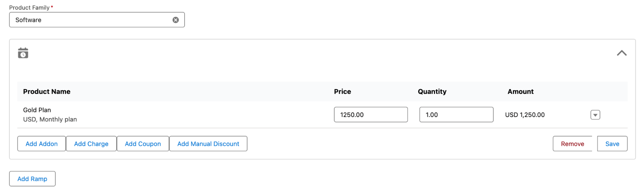The image size is (644, 190).
Task: Select the Gold Plan product name
Action: (37, 110)
